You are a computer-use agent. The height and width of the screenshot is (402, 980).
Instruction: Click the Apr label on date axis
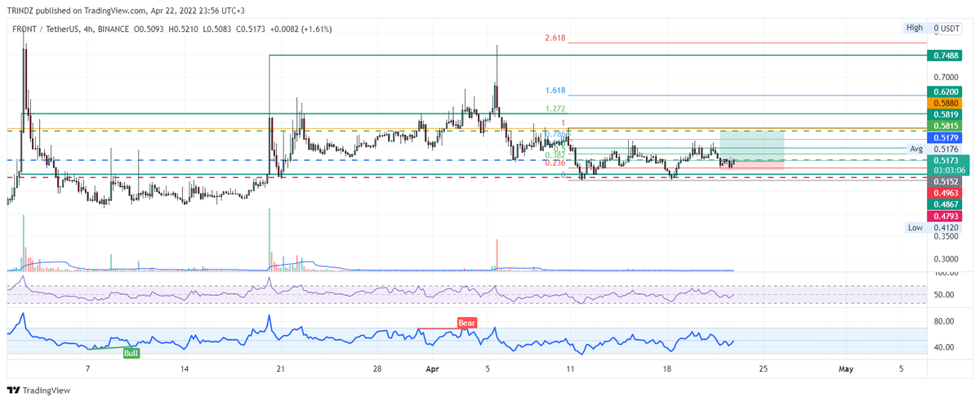coord(434,369)
